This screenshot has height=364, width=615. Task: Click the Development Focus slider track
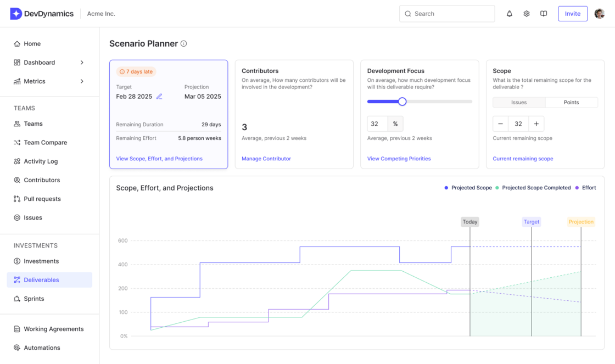pos(420,102)
